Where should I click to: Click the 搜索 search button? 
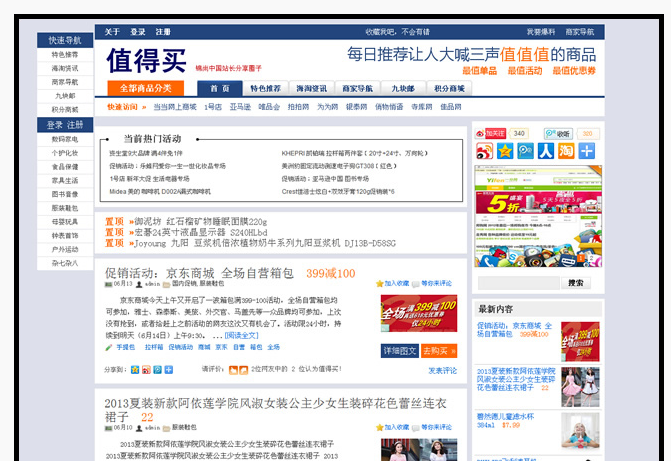point(576,283)
